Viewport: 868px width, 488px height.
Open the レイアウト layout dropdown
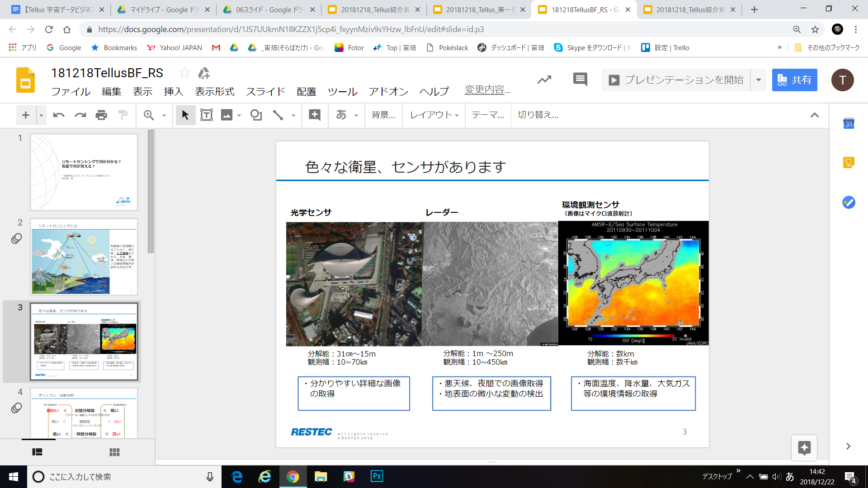tap(434, 115)
